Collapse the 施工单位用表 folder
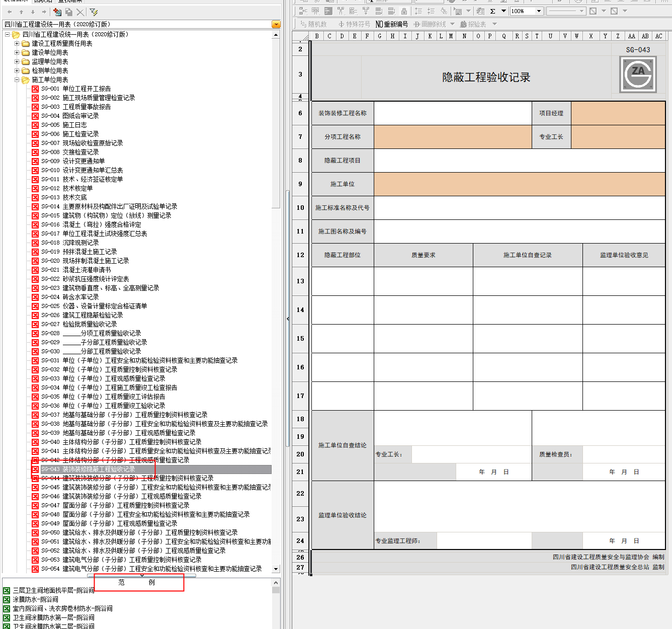Viewport: 672px width, 629px height. click(17, 80)
